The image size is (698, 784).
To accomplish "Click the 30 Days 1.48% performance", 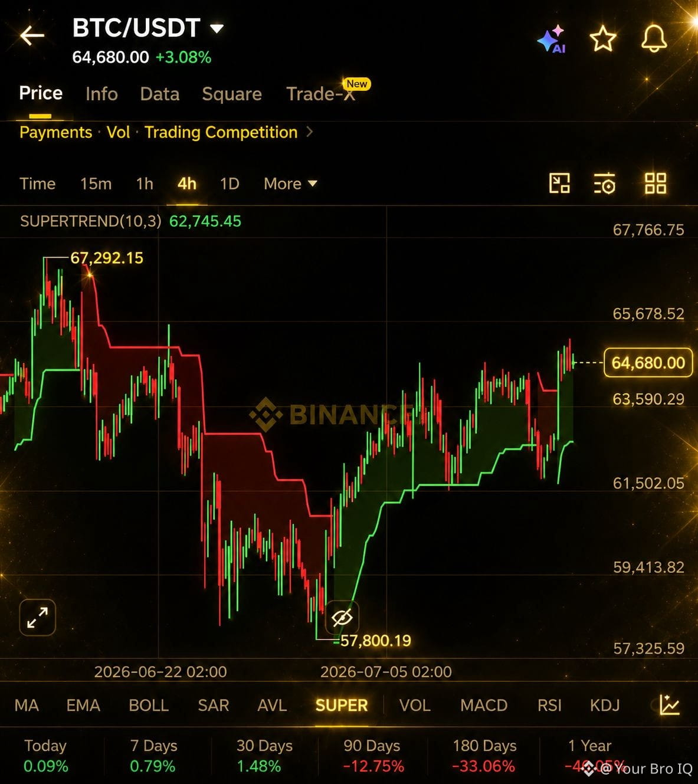I will pos(264,756).
